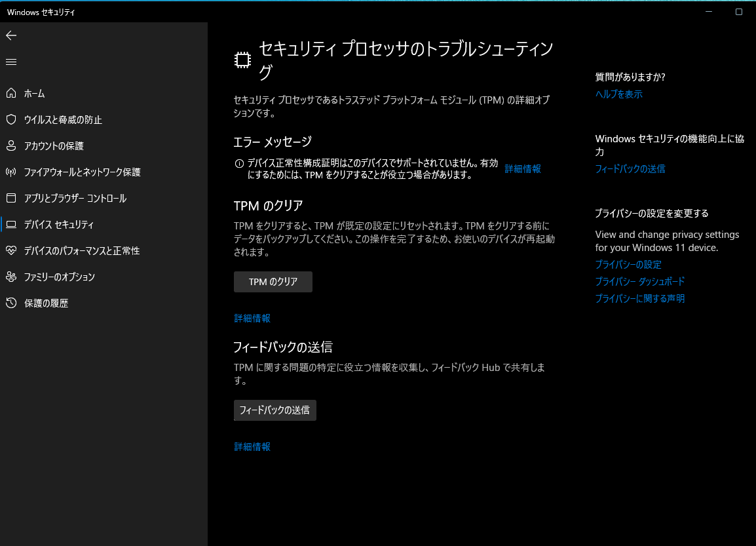Open プライバシーに関する声明

(639, 298)
